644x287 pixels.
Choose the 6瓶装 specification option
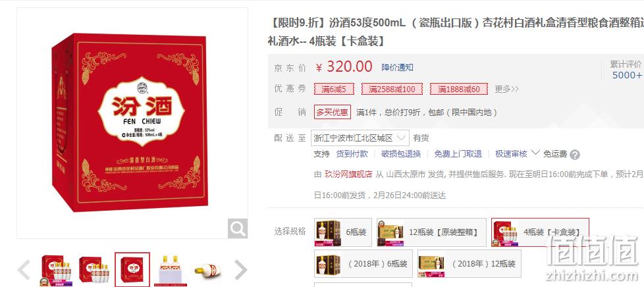pyautogui.click(x=343, y=232)
